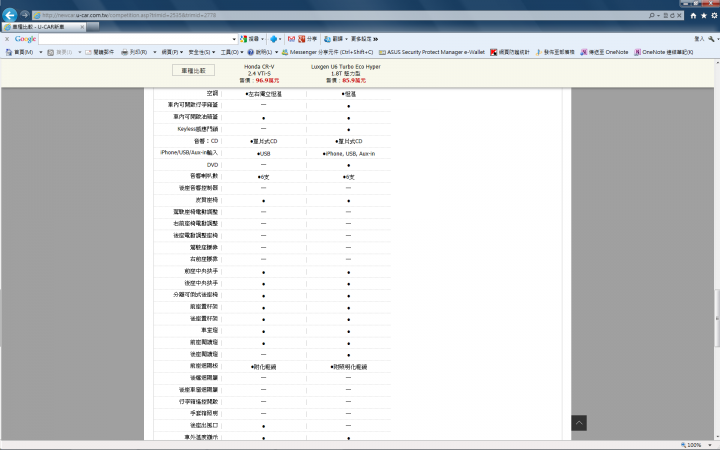720x450 pixels.
Task: Click the 列印(R) printer icon
Action: 124,52
